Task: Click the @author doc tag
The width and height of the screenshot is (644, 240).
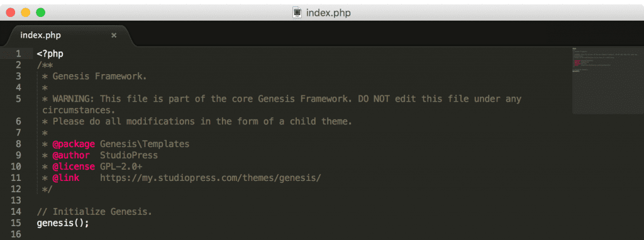Action: 71,155
